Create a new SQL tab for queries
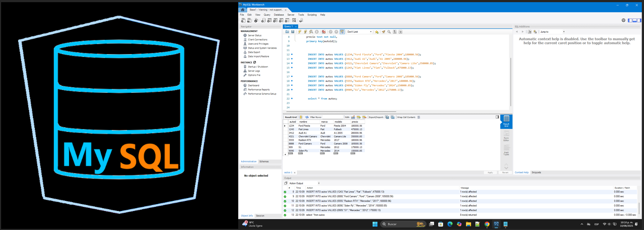644x230 pixels. (243, 21)
